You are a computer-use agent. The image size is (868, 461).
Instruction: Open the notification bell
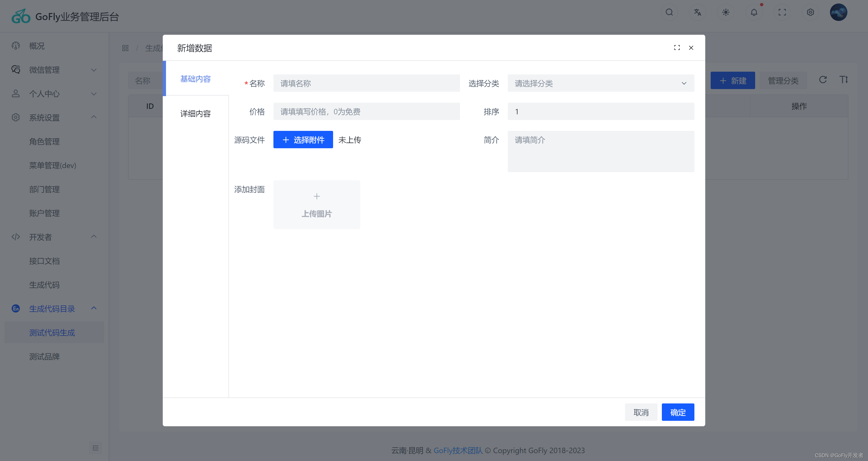tap(754, 12)
